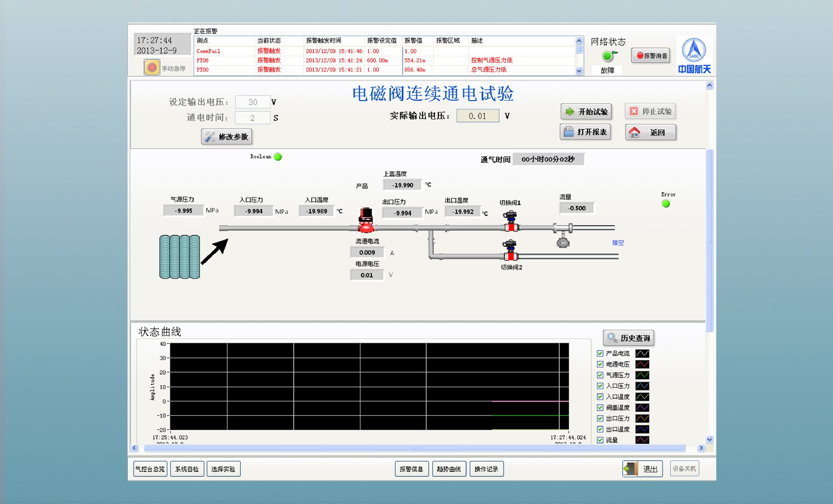
Task: Click alarm table scroll down arrow
Action: [579, 71]
